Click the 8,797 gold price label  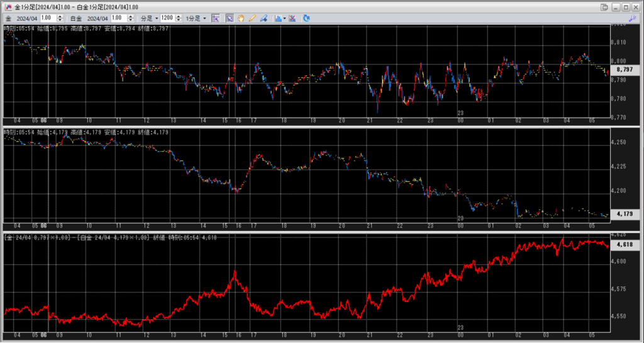pyautogui.click(x=625, y=69)
